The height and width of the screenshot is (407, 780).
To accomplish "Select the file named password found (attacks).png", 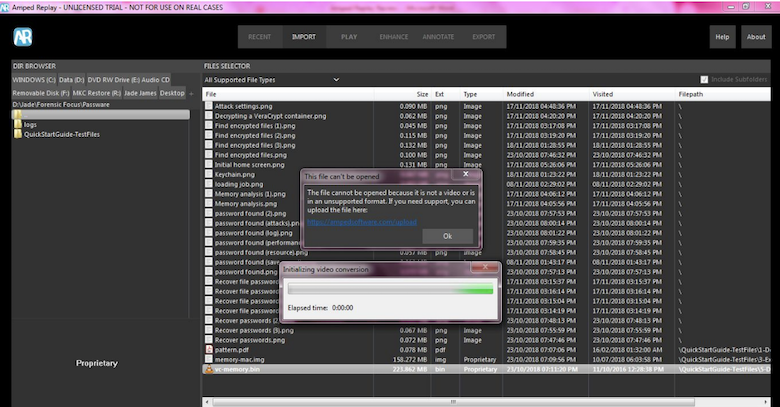I will click(257, 223).
